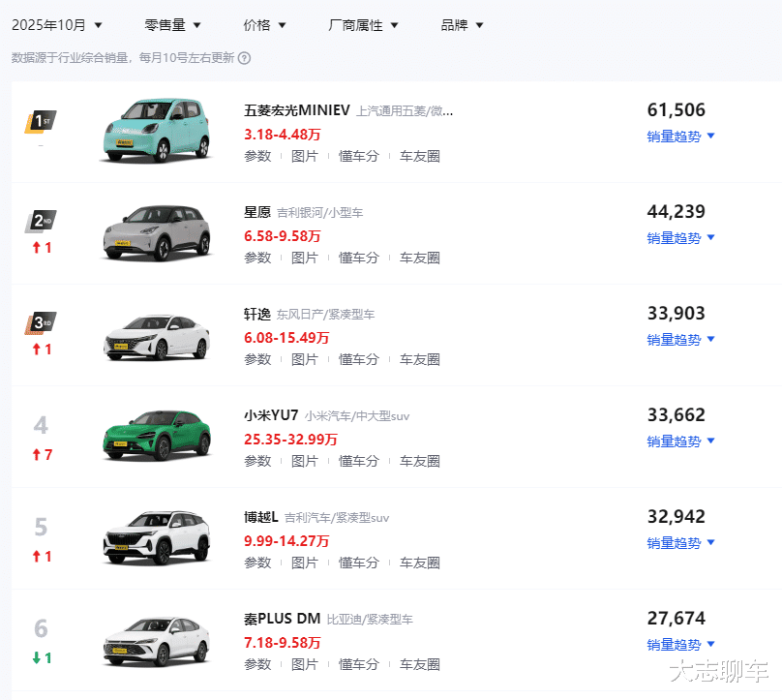Click the 3rd place rank badge
Image resolution: width=782 pixels, height=700 pixels.
41,323
